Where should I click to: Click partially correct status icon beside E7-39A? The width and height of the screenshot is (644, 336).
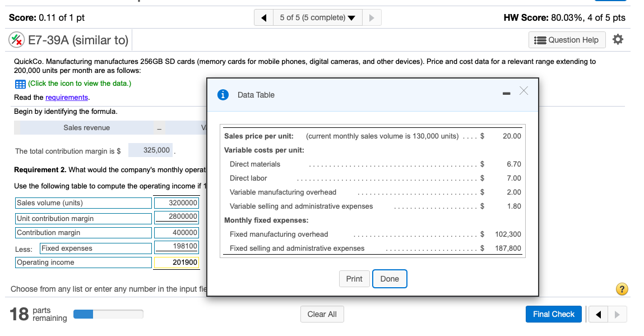(x=16, y=40)
